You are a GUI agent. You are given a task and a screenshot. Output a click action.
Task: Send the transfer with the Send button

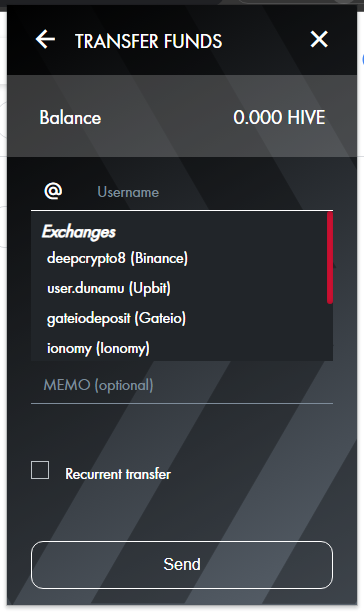point(182,565)
